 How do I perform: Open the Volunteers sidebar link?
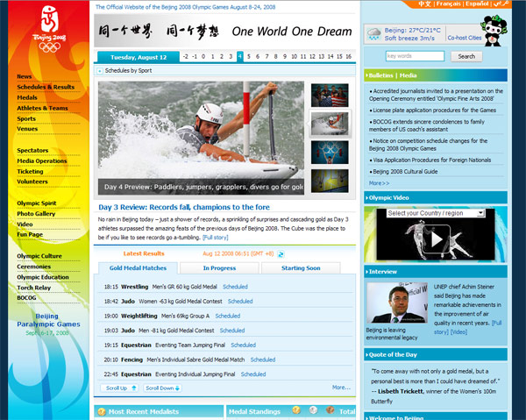pyautogui.click(x=32, y=182)
